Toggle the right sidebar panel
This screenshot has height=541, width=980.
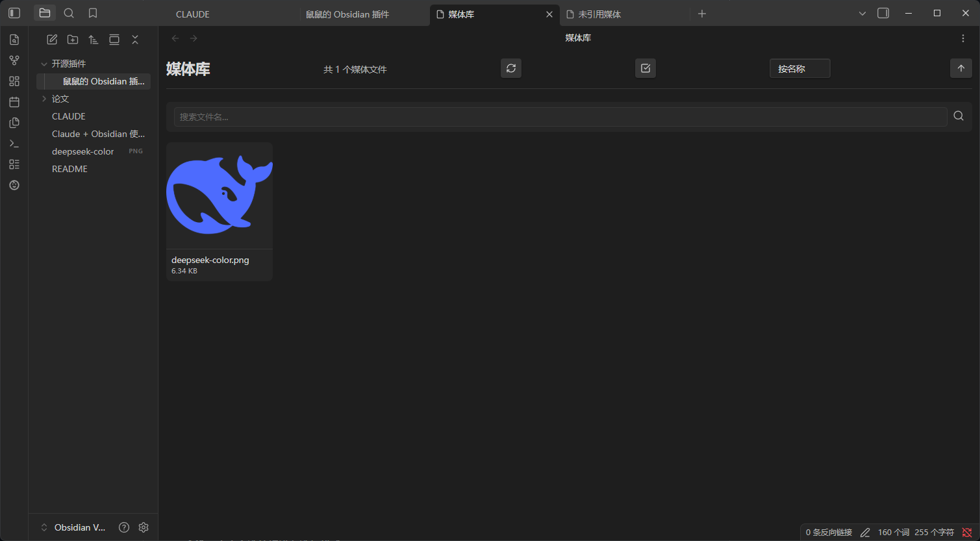(x=883, y=13)
